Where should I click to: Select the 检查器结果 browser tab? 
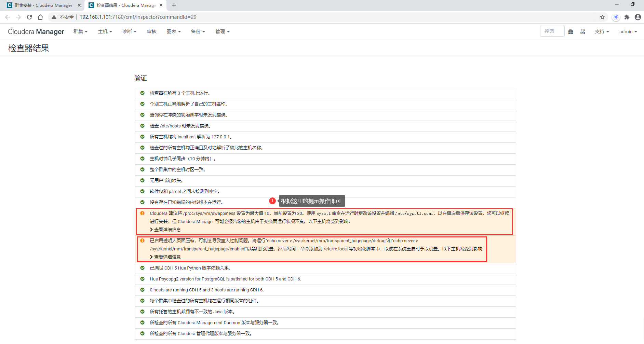(x=125, y=5)
